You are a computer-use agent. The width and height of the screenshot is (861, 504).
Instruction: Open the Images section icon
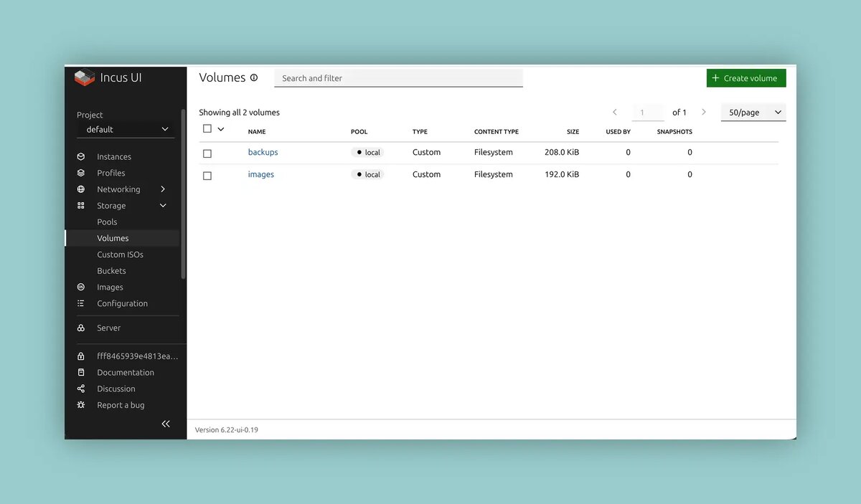coord(81,287)
